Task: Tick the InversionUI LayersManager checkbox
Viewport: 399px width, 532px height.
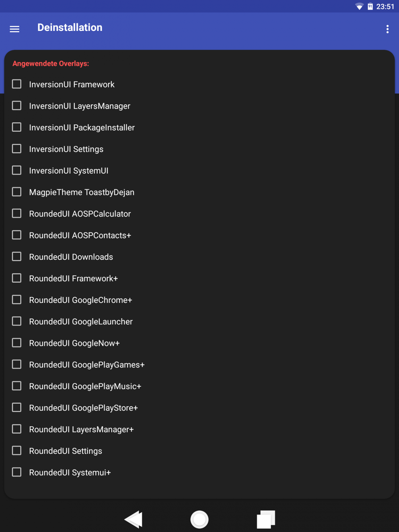Action: 17,106
